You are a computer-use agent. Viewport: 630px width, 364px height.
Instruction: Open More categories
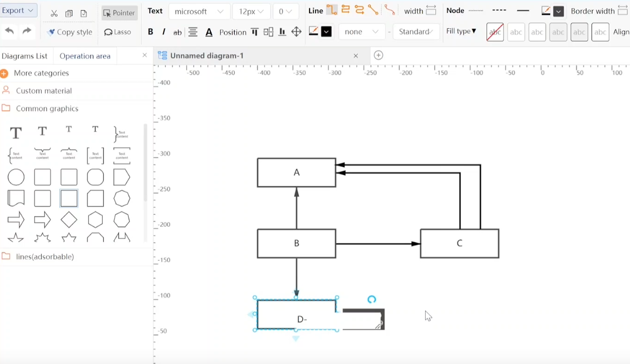(41, 73)
